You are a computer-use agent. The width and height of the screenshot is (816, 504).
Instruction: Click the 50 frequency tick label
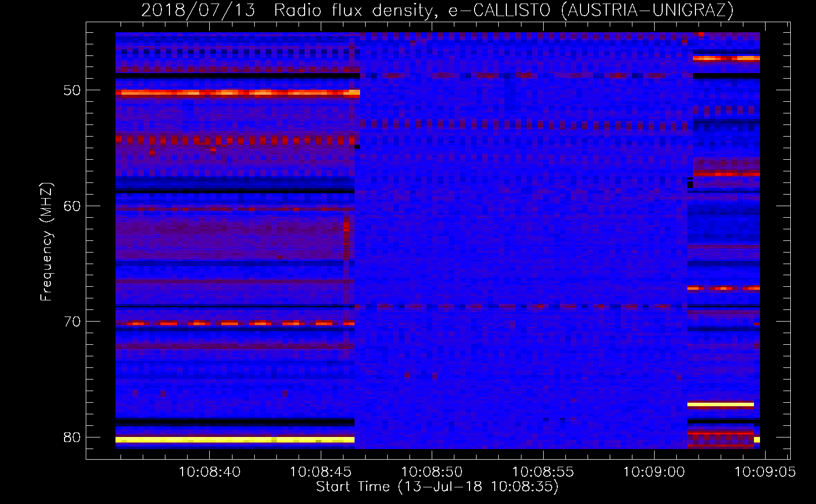(x=72, y=91)
